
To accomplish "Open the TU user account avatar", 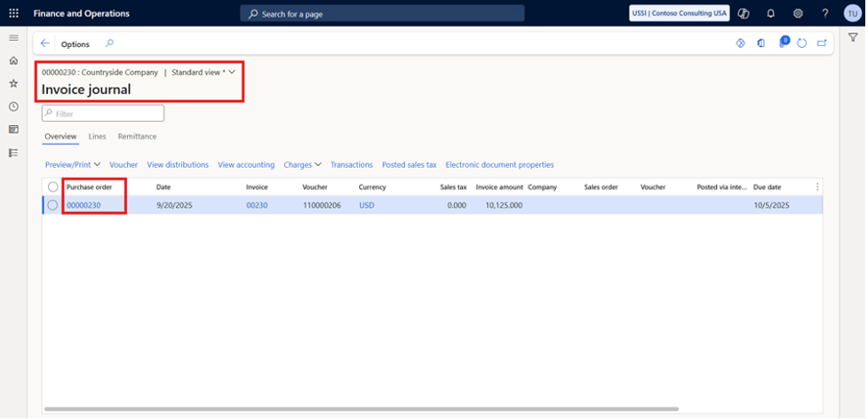I will tap(853, 13).
